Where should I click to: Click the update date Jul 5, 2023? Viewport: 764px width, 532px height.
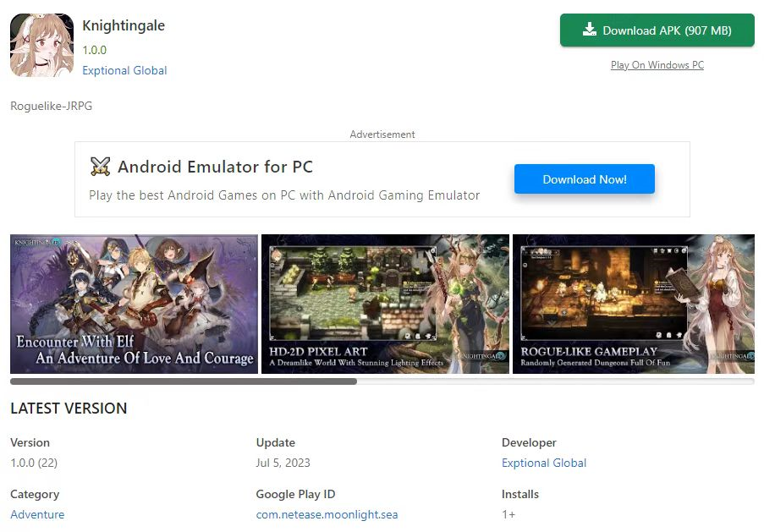pos(283,463)
